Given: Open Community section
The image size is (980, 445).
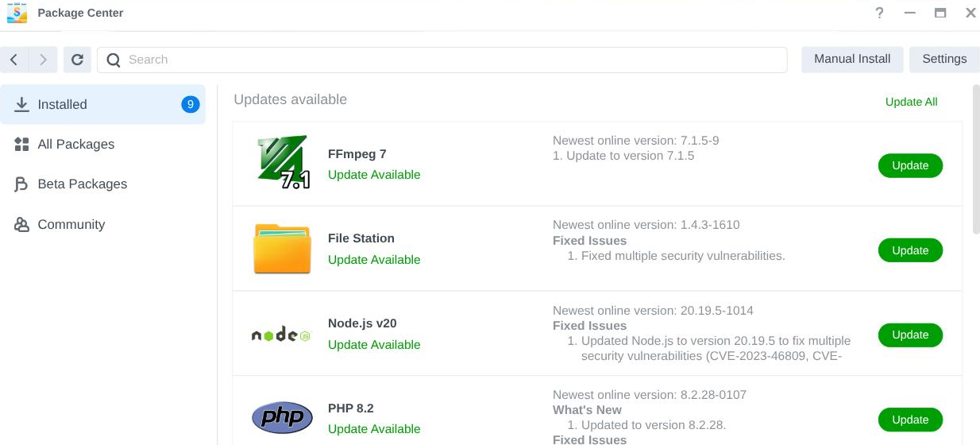Looking at the screenshot, I should tap(71, 224).
